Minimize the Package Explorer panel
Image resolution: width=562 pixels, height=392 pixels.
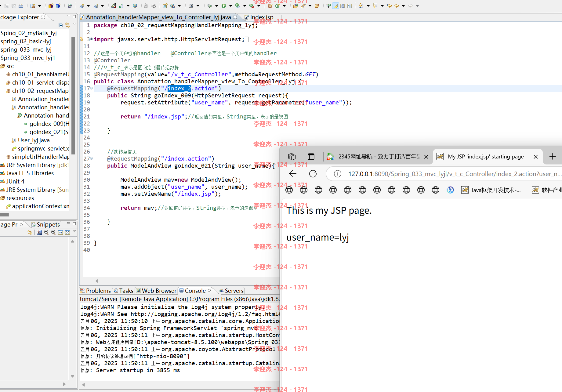[x=68, y=16]
